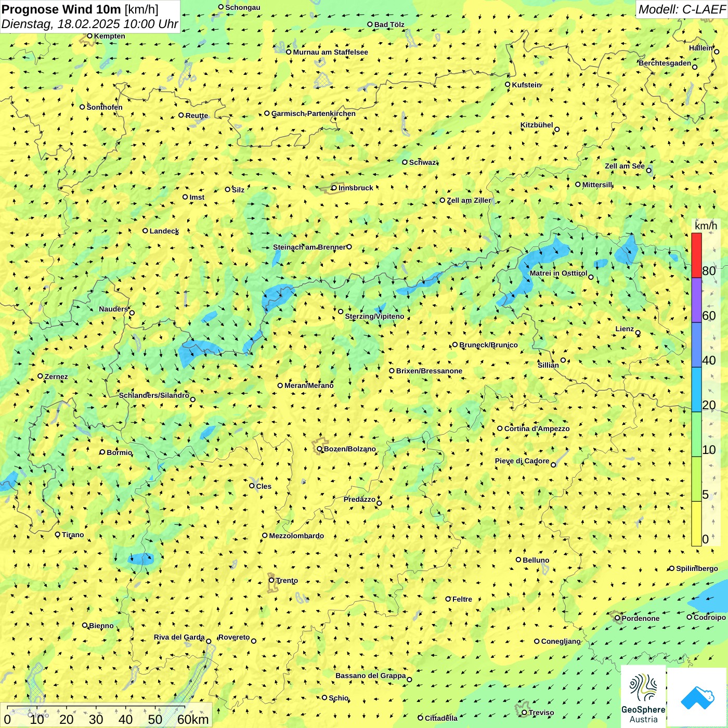Select the red legend color above 80

[696, 255]
